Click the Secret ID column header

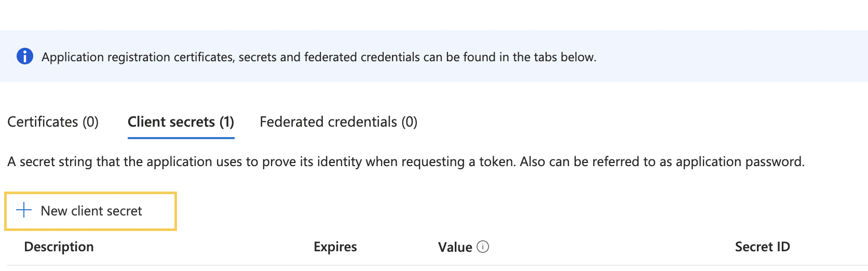coord(763,247)
